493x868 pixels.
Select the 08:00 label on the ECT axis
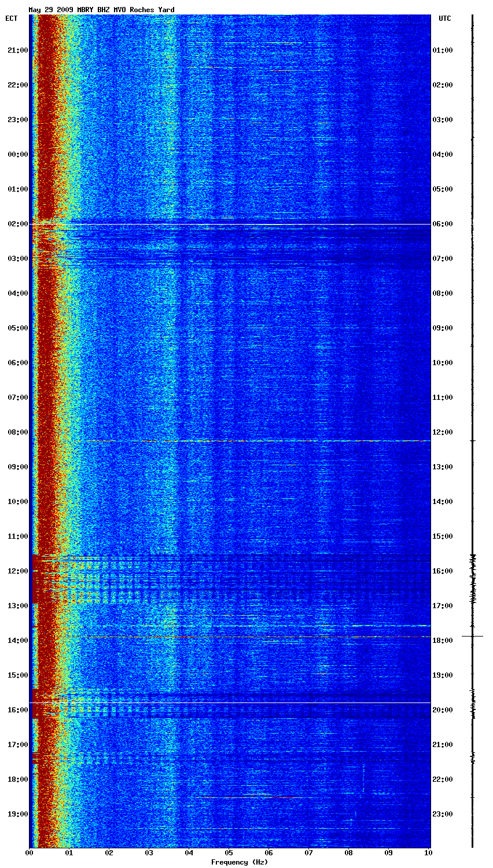pyautogui.click(x=17, y=432)
